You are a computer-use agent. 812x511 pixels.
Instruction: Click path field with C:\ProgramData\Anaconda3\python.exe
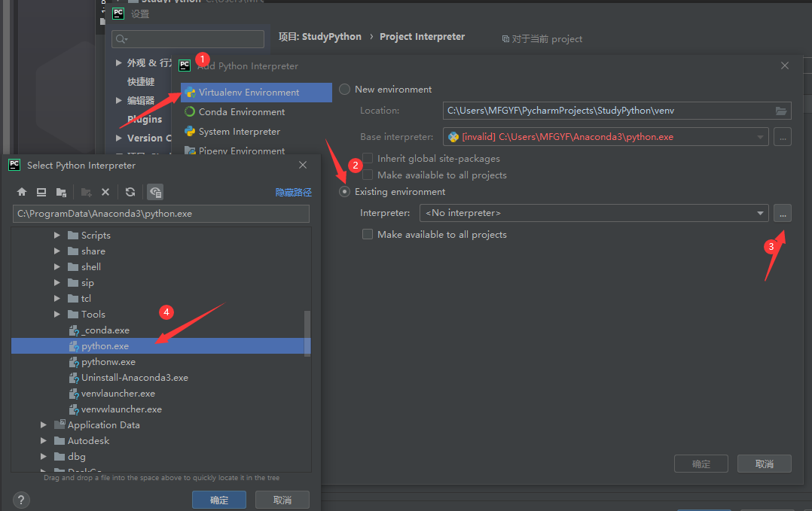click(161, 214)
